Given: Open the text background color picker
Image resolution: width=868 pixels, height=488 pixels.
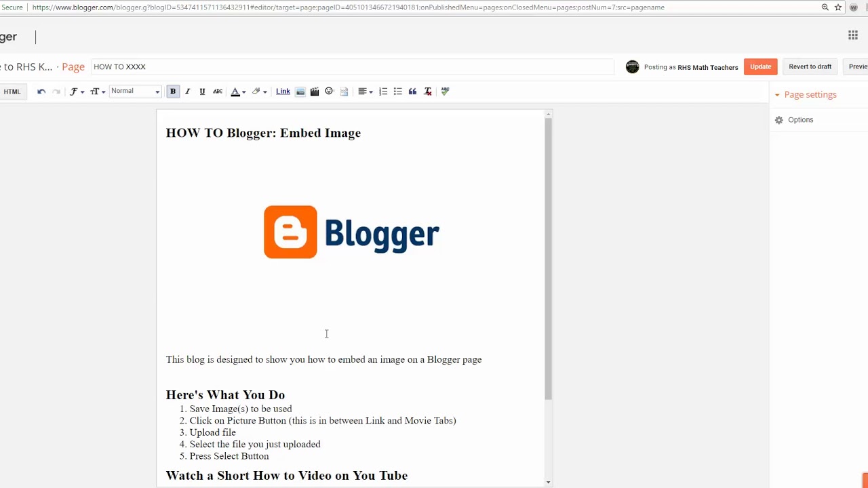Looking at the screenshot, I should click(259, 91).
